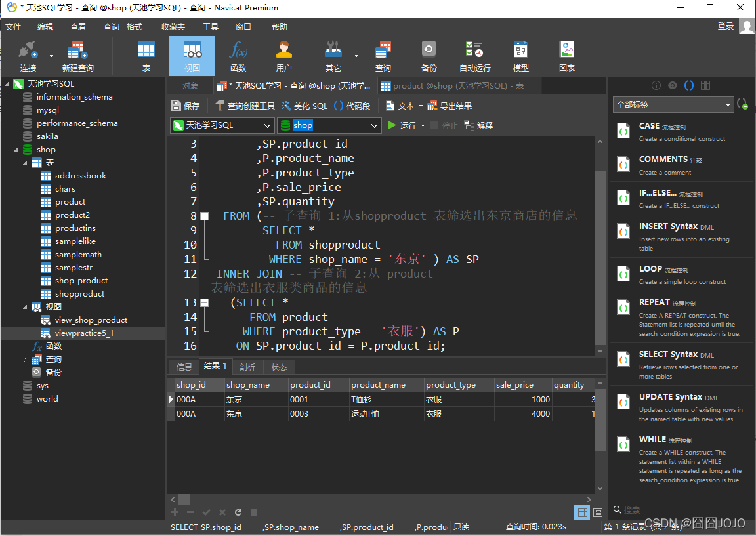Image resolution: width=756 pixels, height=536 pixels.
Task: Open the 编辑 menu
Action: pyautogui.click(x=45, y=26)
